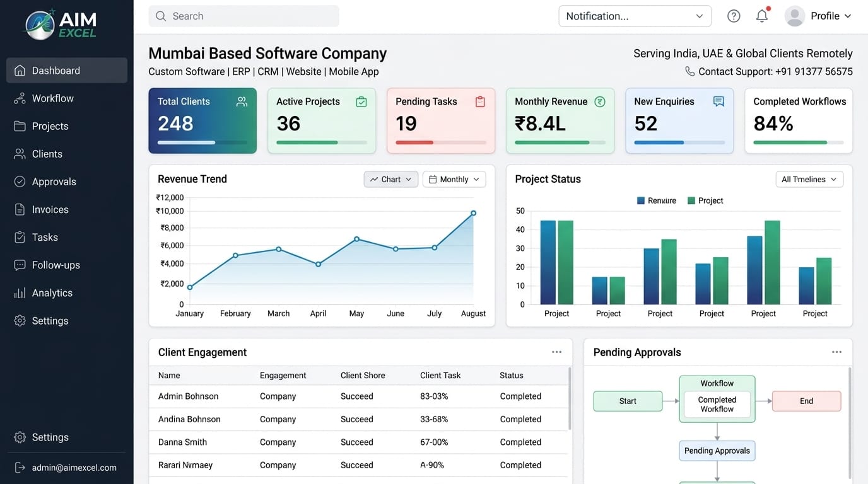Click the 83-03% client task value
Screen dimensions: 868x484
click(434, 396)
